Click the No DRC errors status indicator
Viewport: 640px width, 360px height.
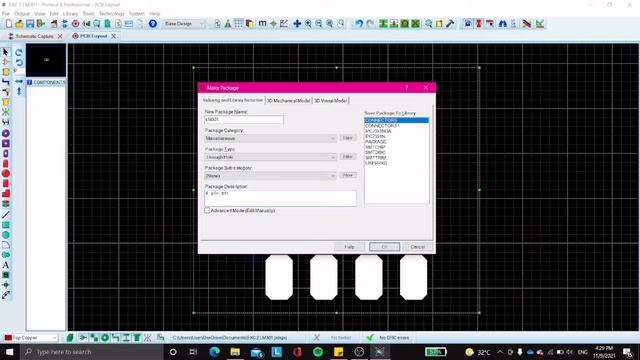point(388,338)
